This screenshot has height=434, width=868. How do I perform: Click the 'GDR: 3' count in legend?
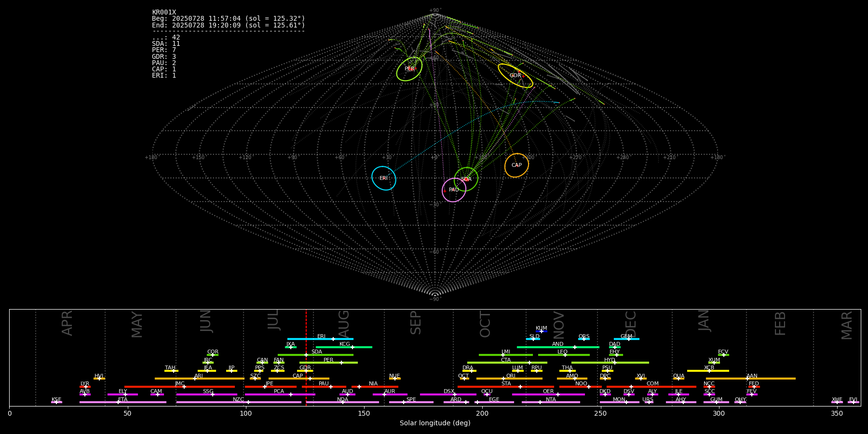164,56
